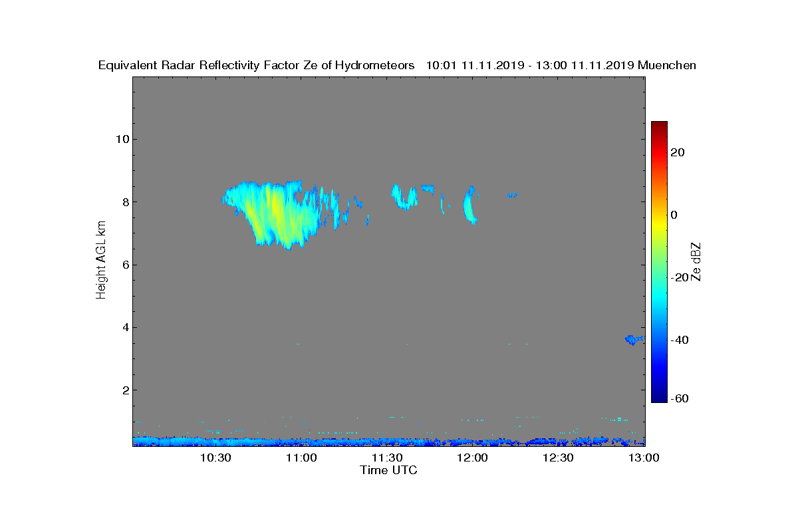Image resolution: width=798 pixels, height=532 pixels.
Task: Click the cloud echo near 11:35 at 8 km
Action: pos(404,197)
